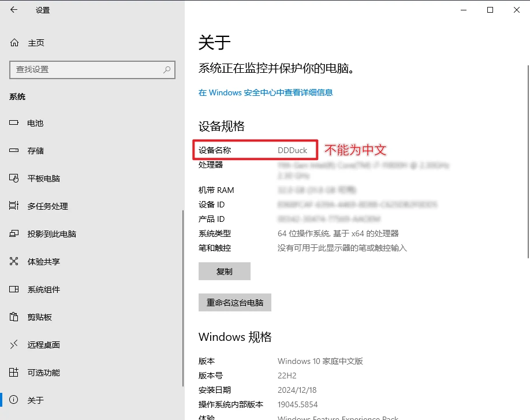Click the 复制 button to copy specs

pos(225,271)
